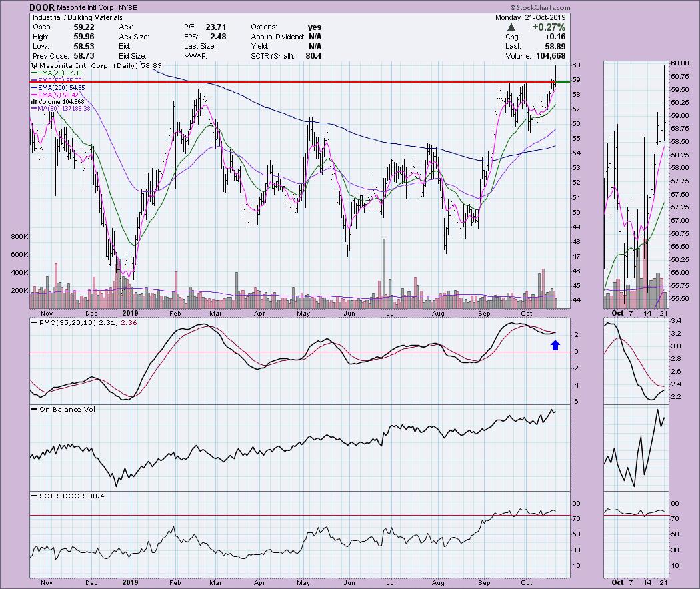This screenshot has height=589, width=700.
Task: Click the NYSE exchange label
Action: (128, 7)
